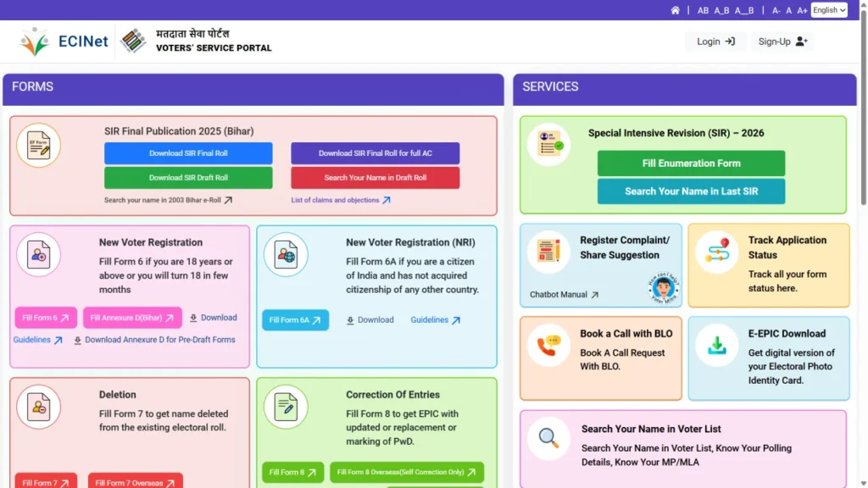Image resolution: width=868 pixels, height=488 pixels.
Task: Open the English language dropdown
Action: tap(829, 9)
